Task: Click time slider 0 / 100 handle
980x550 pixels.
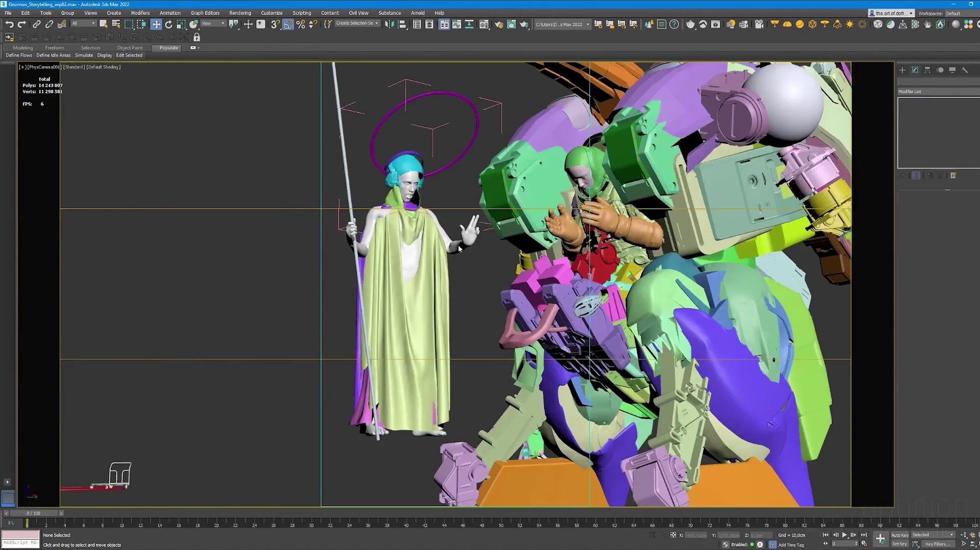Action: [x=33, y=513]
